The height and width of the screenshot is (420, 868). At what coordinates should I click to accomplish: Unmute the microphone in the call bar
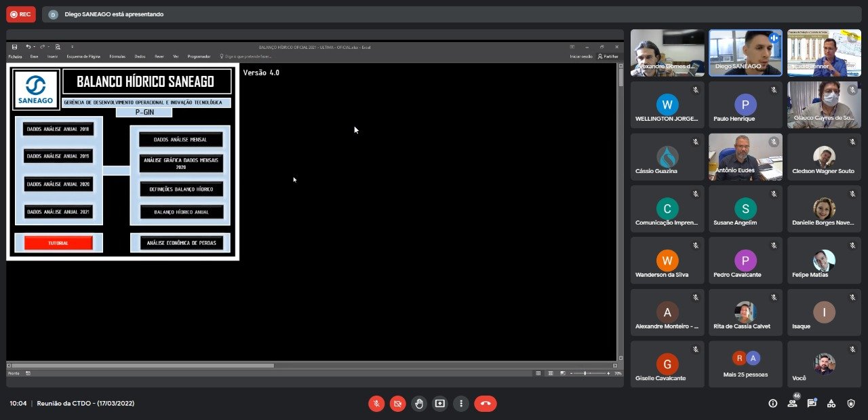pyautogui.click(x=376, y=404)
